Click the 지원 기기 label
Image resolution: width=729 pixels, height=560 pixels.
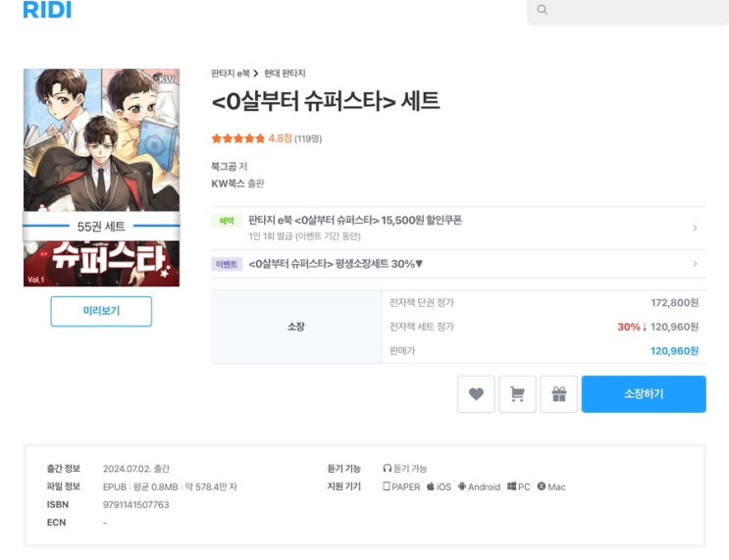[344, 486]
